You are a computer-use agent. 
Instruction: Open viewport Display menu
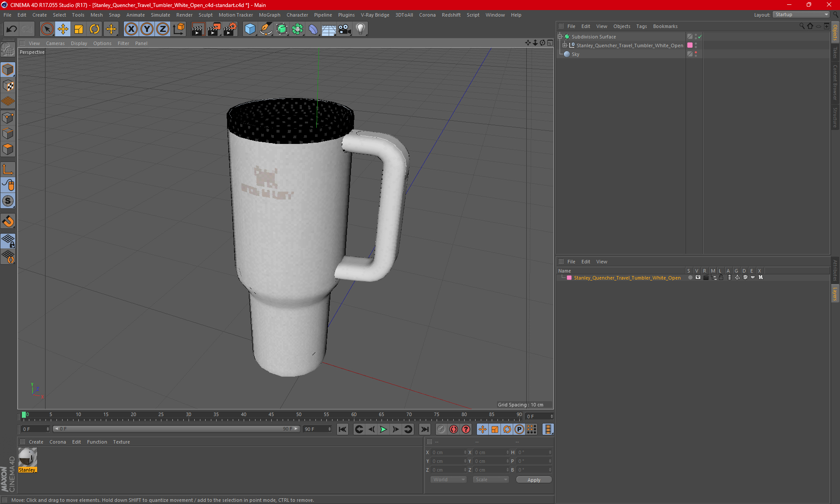[79, 43]
